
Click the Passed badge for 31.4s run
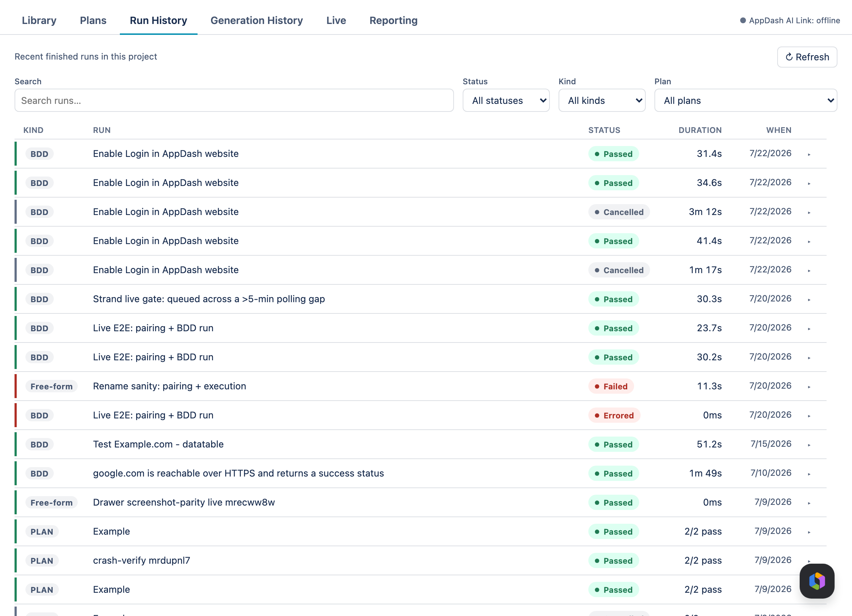point(613,154)
